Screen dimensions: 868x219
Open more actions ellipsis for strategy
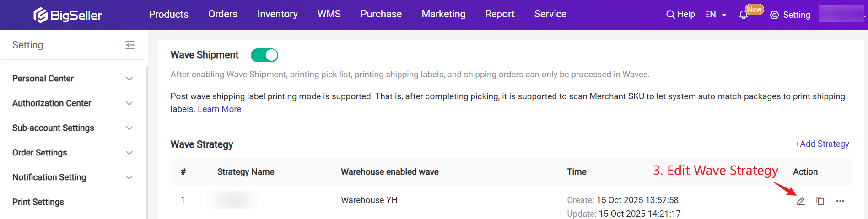click(840, 201)
